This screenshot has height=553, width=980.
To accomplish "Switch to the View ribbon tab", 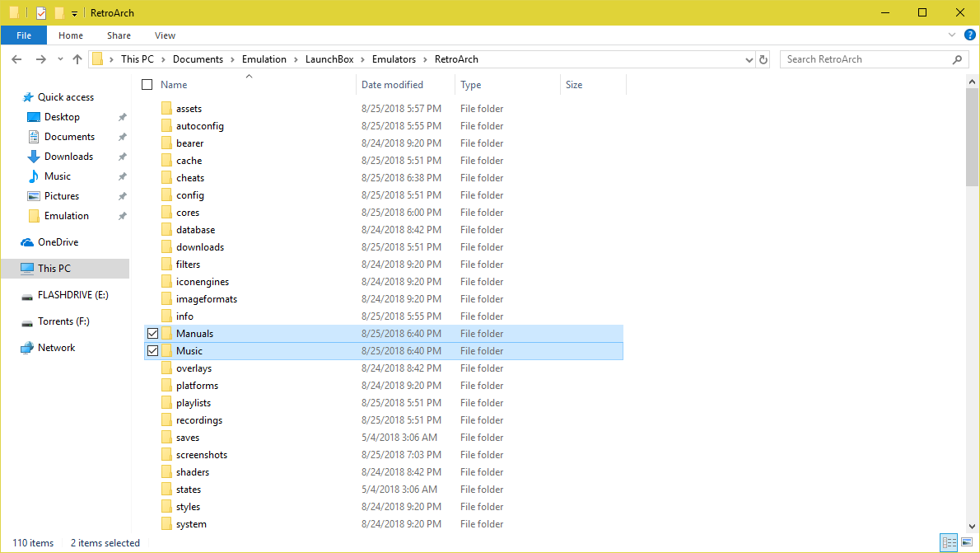I will pyautogui.click(x=165, y=35).
